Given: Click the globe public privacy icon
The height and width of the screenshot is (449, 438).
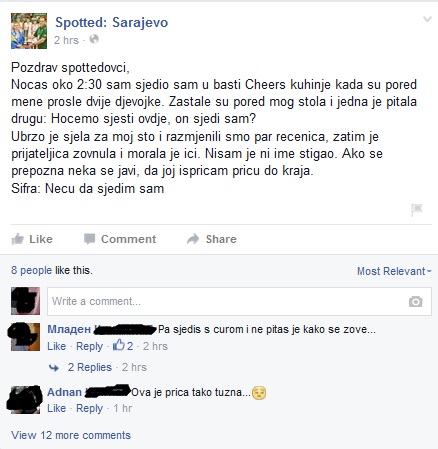Looking at the screenshot, I should (x=94, y=39).
